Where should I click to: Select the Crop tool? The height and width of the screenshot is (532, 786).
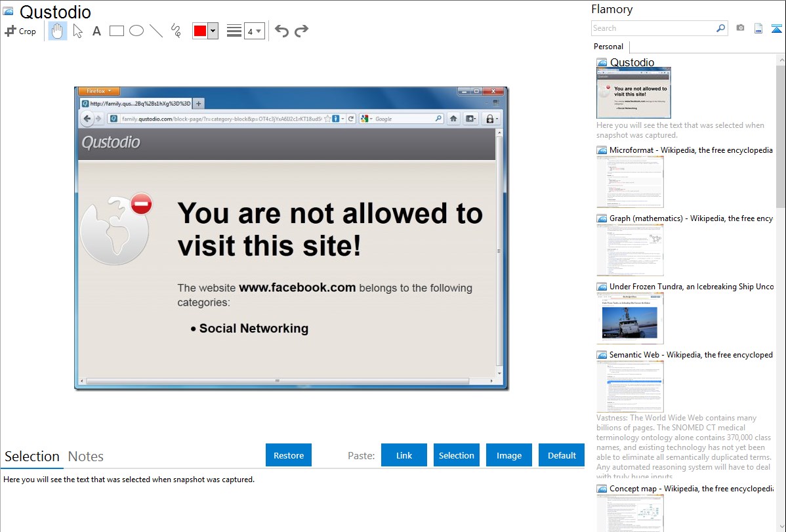[x=20, y=31]
